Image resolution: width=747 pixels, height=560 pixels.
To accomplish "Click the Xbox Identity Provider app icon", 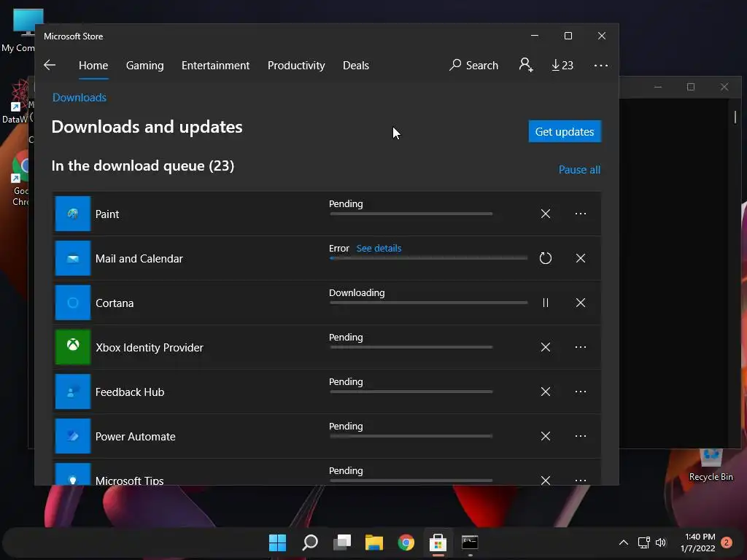I will pyautogui.click(x=73, y=347).
